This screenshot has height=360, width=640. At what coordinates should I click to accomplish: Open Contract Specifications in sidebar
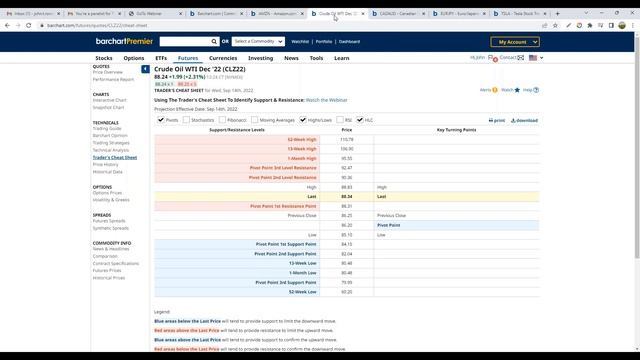pos(116,264)
